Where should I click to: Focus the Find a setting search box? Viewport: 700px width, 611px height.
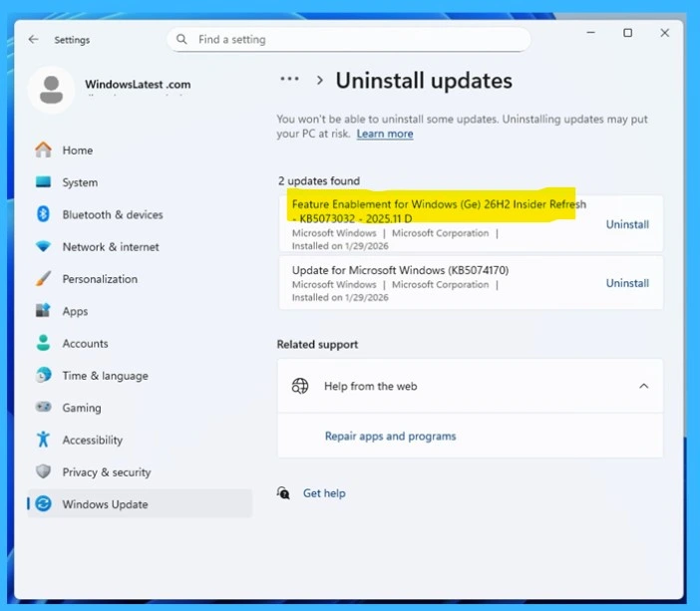[349, 40]
